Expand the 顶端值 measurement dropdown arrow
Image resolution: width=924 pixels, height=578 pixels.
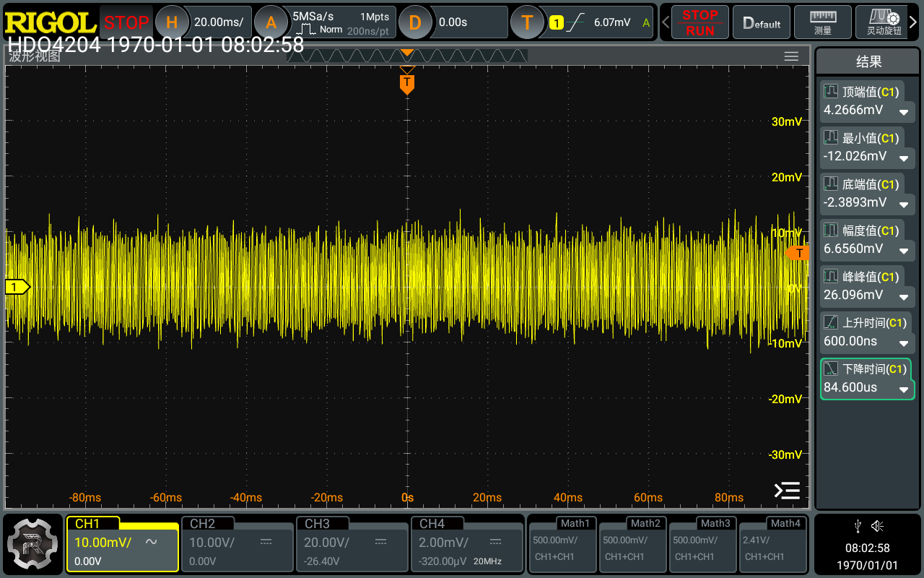[903, 112]
